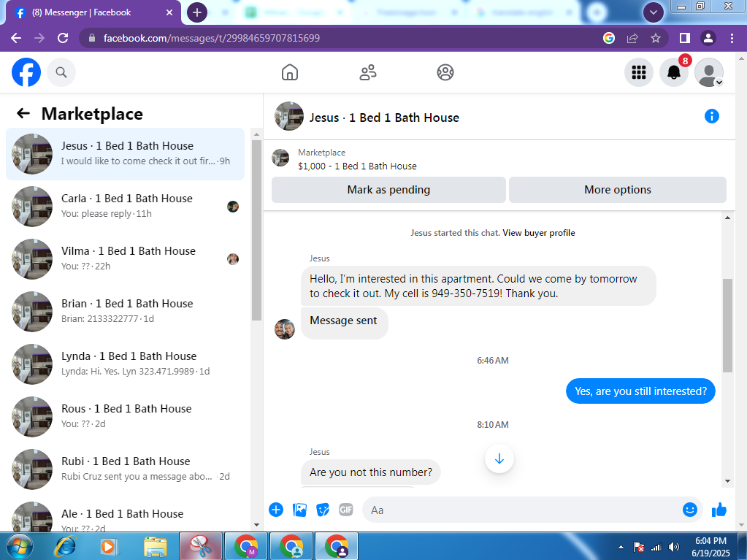Image resolution: width=747 pixels, height=560 pixels.
Task: Open volume icon in system tray
Action: (674, 547)
